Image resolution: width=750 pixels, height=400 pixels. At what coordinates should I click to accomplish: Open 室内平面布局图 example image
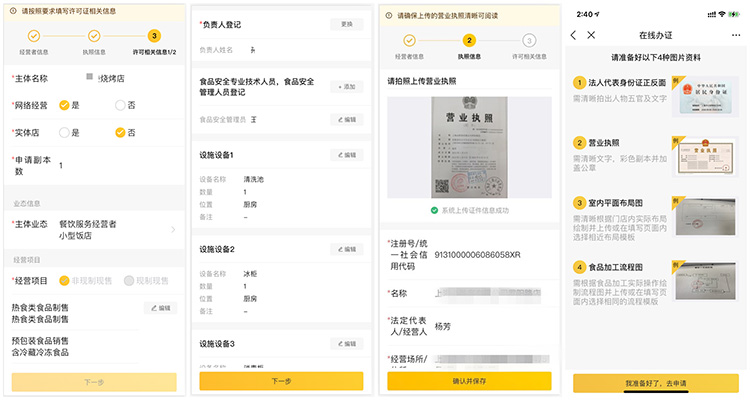point(705,217)
